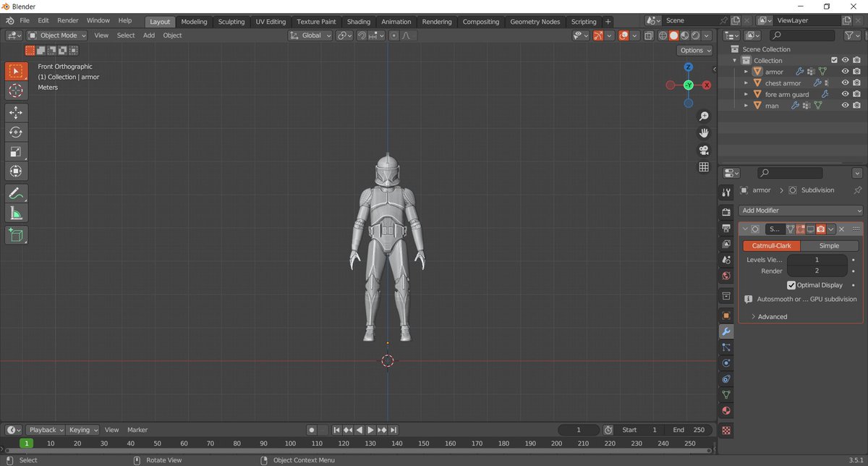868x466 pixels.
Task: Expand the armor tree item
Action: [746, 72]
